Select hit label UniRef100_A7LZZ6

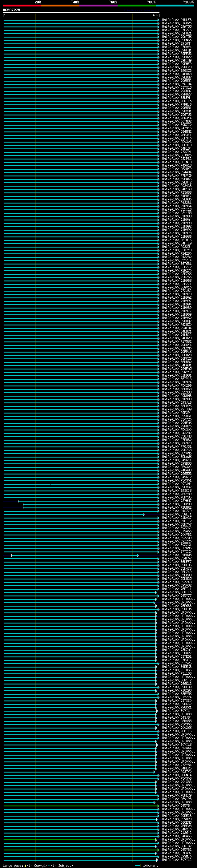[x=177, y=30]
